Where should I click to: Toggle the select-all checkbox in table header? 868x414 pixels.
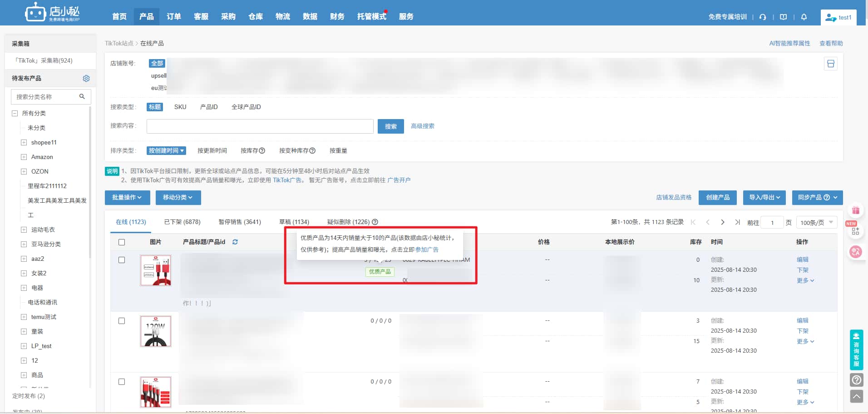[121, 242]
